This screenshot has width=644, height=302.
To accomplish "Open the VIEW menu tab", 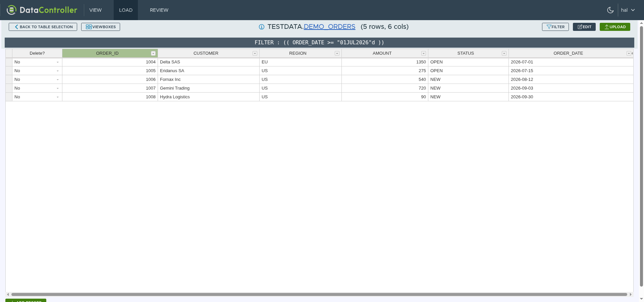I will coord(95,10).
